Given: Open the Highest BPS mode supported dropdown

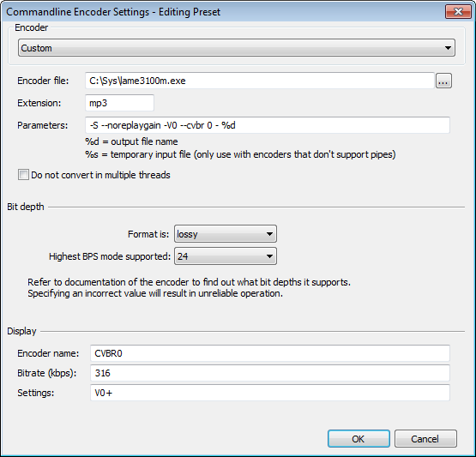Looking at the screenshot, I should click(x=226, y=256).
